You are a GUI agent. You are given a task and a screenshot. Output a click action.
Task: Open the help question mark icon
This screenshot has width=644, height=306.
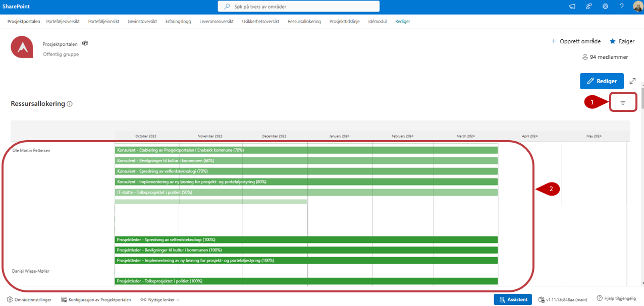[622, 7]
